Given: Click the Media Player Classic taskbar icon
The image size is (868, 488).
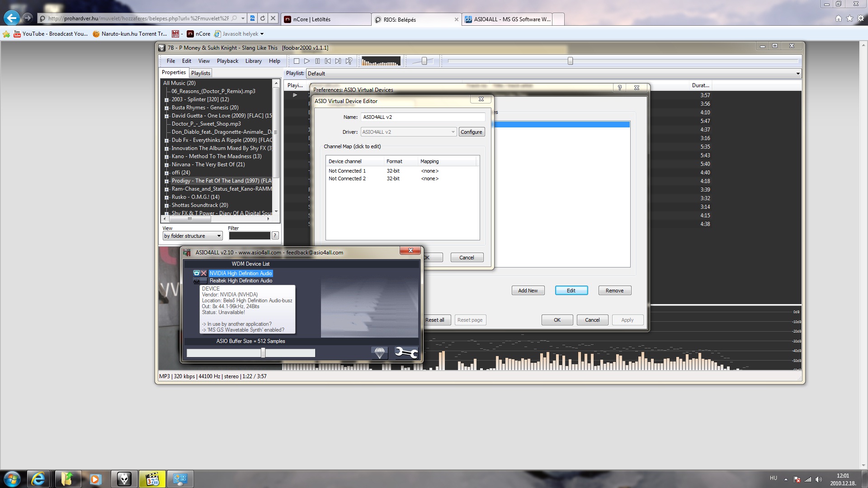Looking at the screenshot, I should click(152, 479).
